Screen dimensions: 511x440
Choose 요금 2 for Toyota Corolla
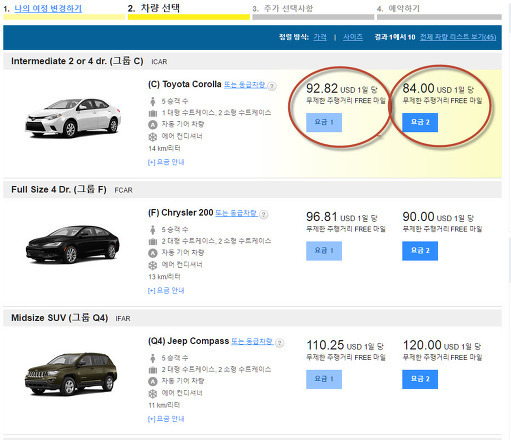420,122
